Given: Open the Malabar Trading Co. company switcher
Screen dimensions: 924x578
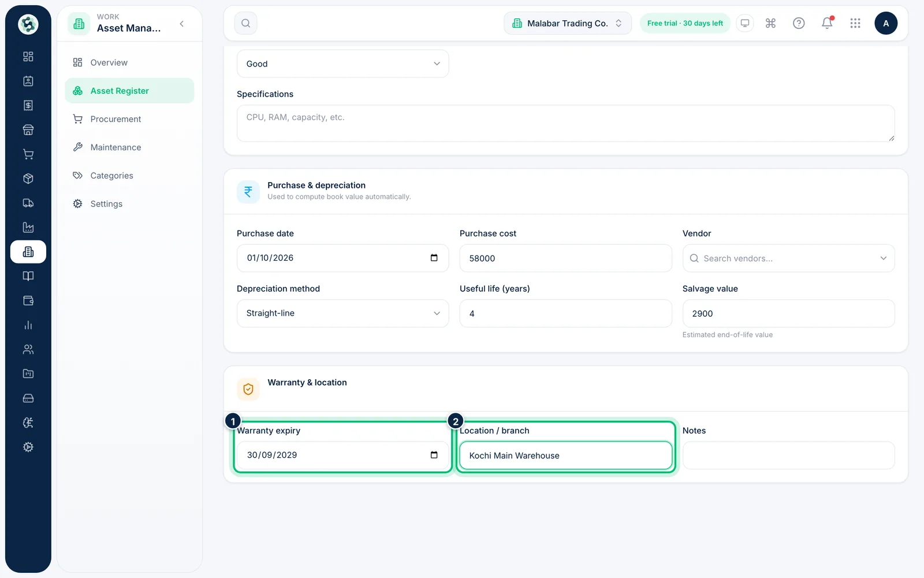Looking at the screenshot, I should tap(568, 23).
